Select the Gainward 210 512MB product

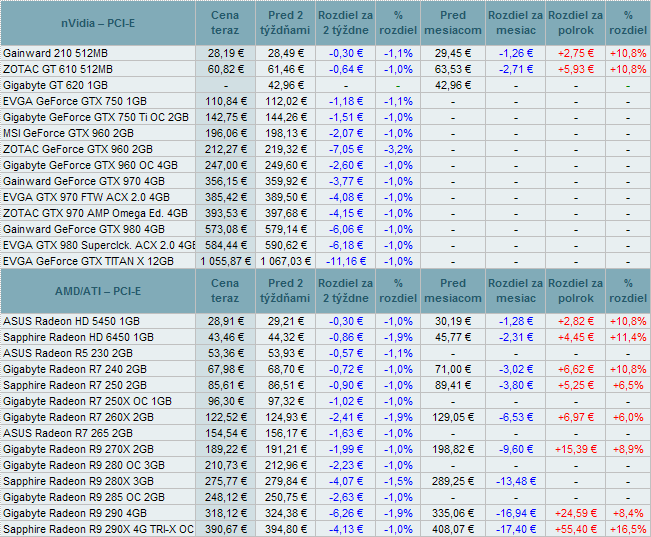point(55,52)
